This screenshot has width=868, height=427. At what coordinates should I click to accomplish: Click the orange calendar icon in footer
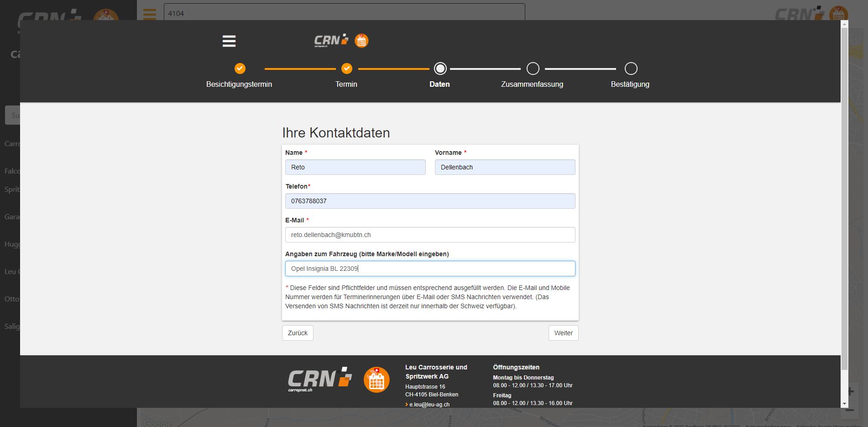(x=376, y=380)
